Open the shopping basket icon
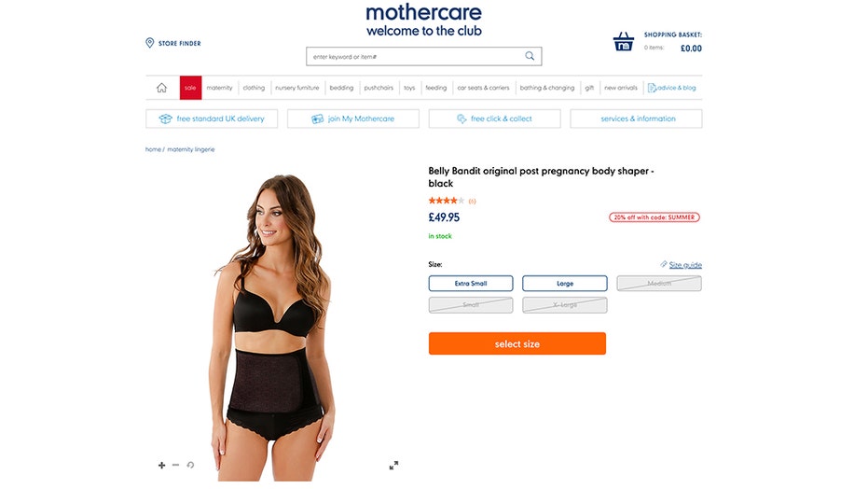Image resolution: width=868 pixels, height=489 pixels. (x=624, y=42)
